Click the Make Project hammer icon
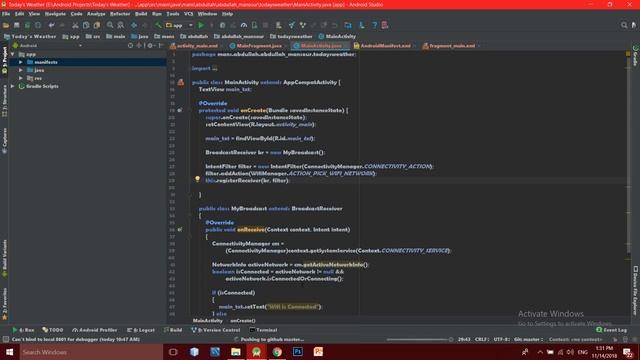This screenshot has height=360, width=640. [x=158, y=25]
